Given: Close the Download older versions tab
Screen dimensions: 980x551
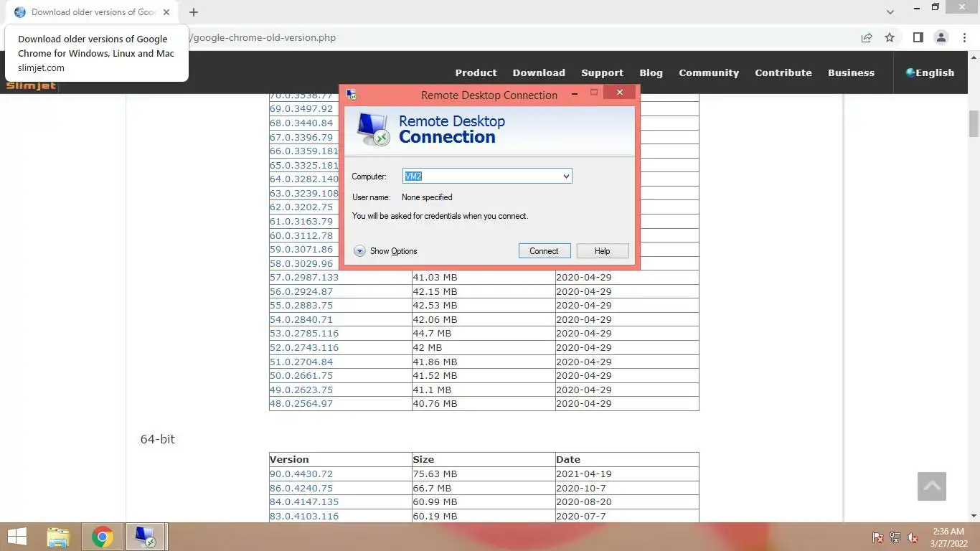Looking at the screenshot, I should [166, 12].
